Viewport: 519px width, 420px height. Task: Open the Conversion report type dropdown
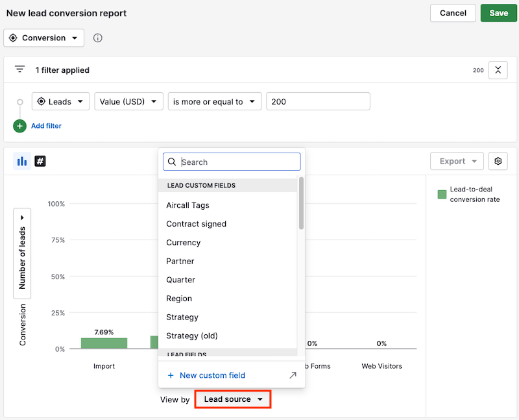click(44, 38)
